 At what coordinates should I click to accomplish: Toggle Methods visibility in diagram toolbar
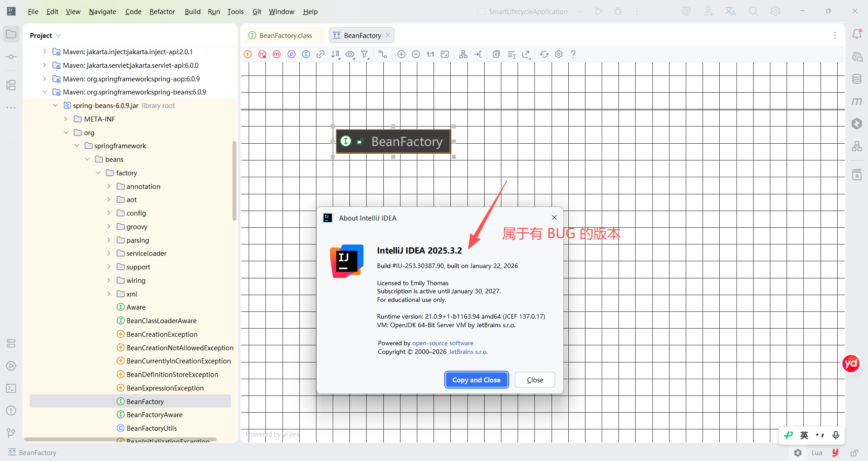pos(277,54)
